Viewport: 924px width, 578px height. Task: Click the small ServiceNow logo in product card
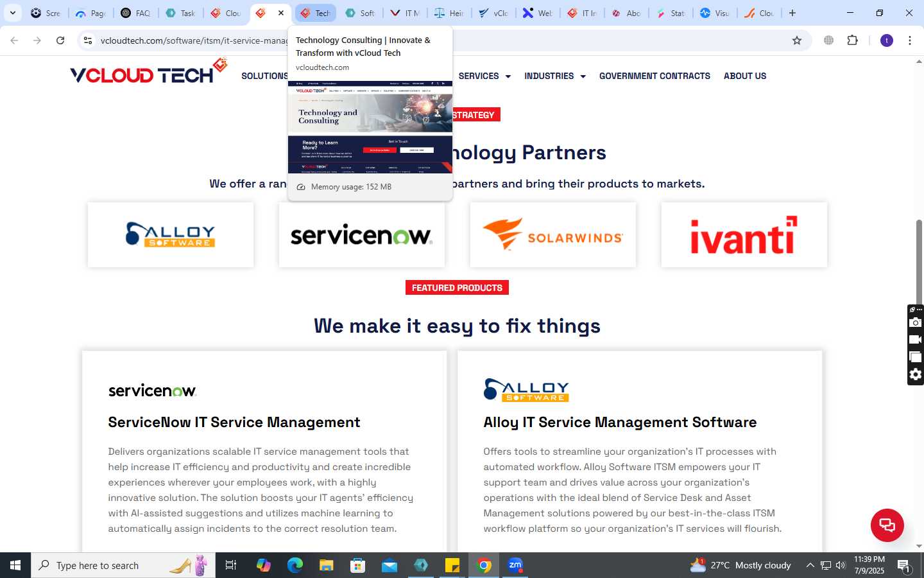tap(152, 390)
